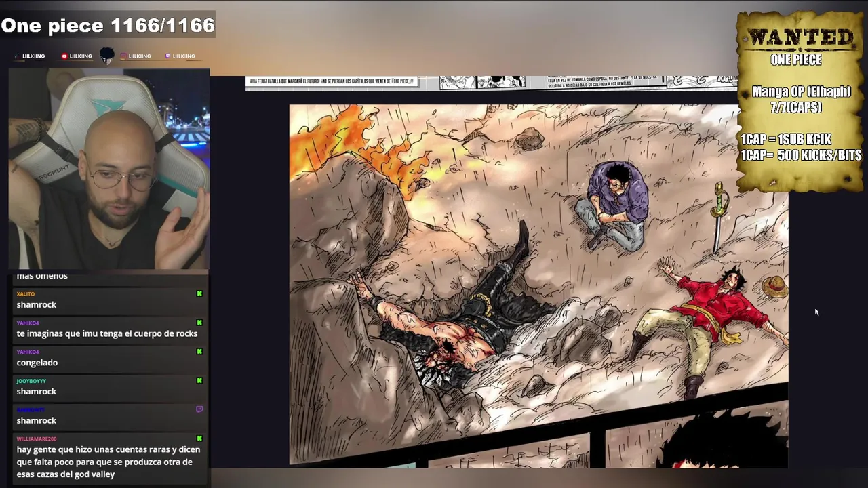Click Kick badge on WILLIAMARE200's message

point(199,439)
